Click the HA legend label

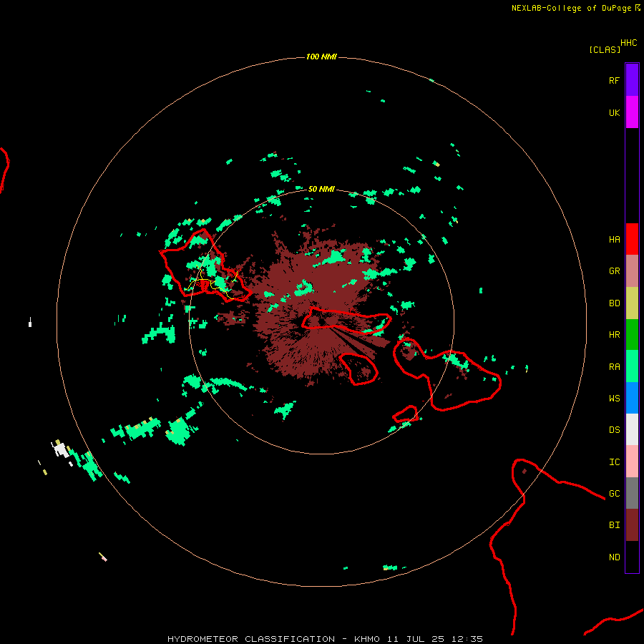click(614, 239)
